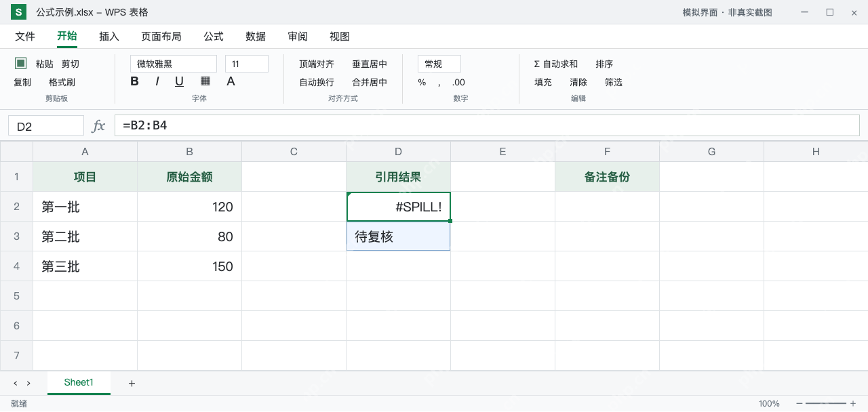Select the header cell 原始金额

(x=190, y=177)
